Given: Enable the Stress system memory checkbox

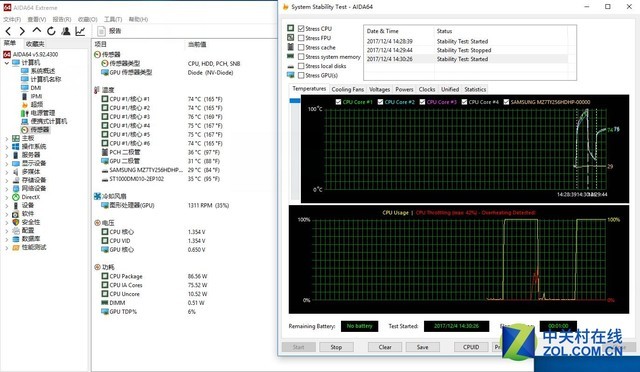Looking at the screenshot, I should 301,57.
